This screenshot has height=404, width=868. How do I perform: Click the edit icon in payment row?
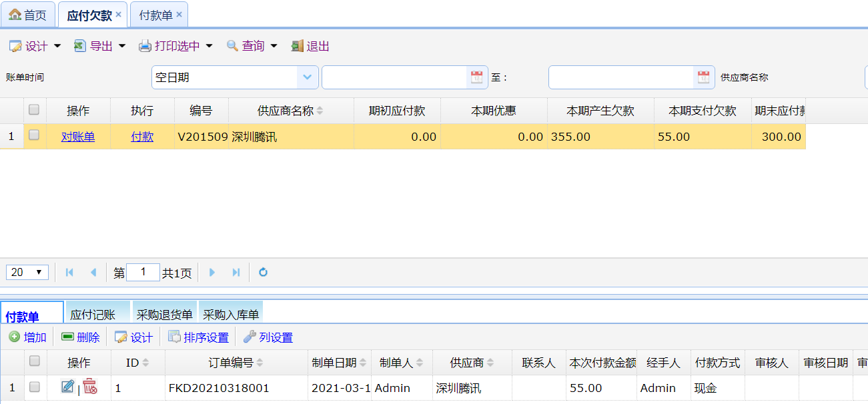[67, 387]
